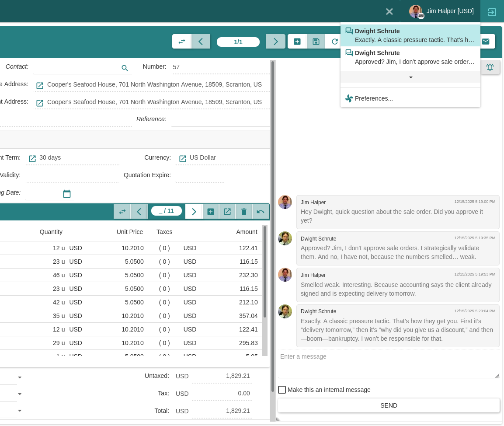Screen dimensions: 504x426
Task: Expand more notifications with down arrow
Action: tap(410, 77)
